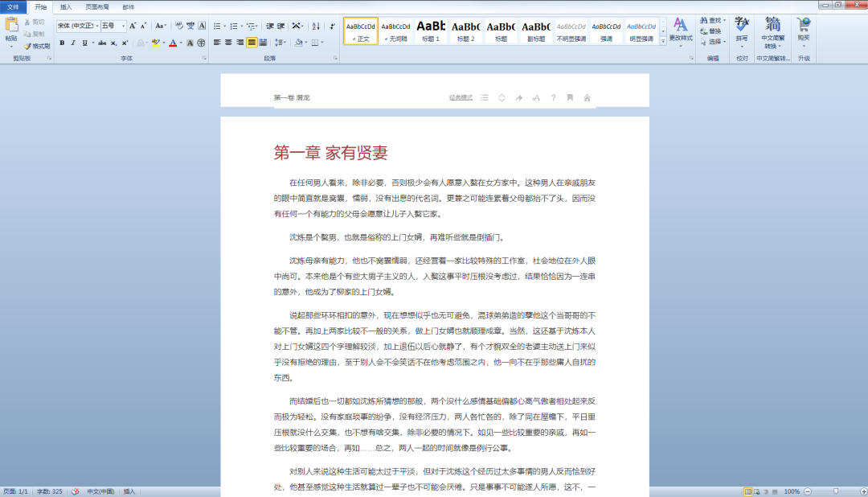Expand the Styles gallery more arrow

click(x=662, y=41)
